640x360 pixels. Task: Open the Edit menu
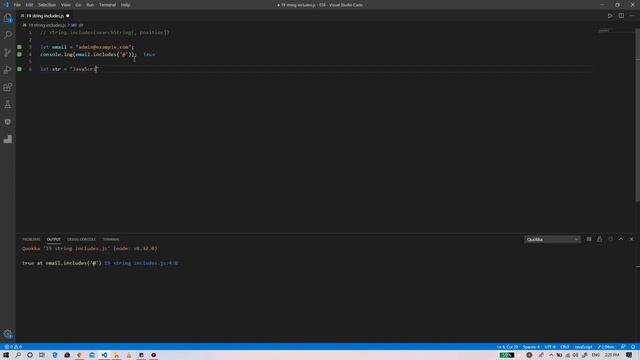(x=29, y=5)
